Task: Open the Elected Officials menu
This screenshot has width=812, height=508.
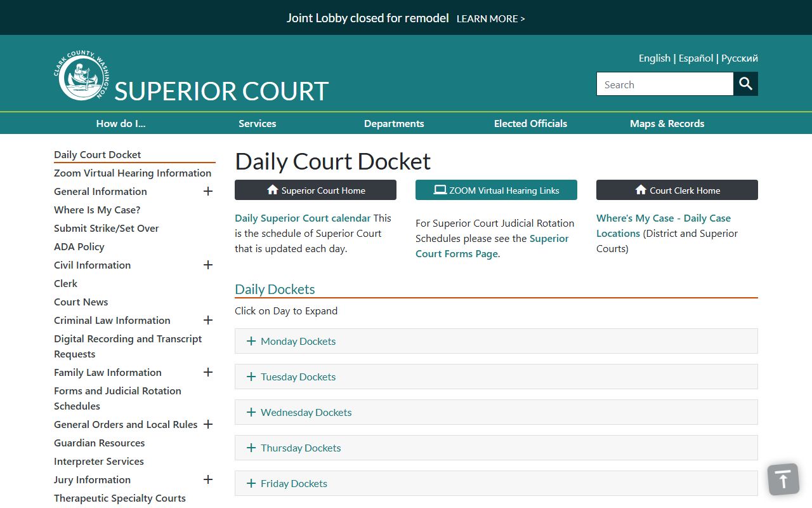Action: (530, 123)
